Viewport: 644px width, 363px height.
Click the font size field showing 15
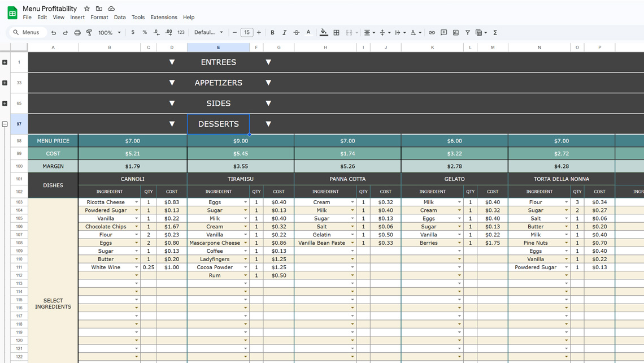pos(247,32)
